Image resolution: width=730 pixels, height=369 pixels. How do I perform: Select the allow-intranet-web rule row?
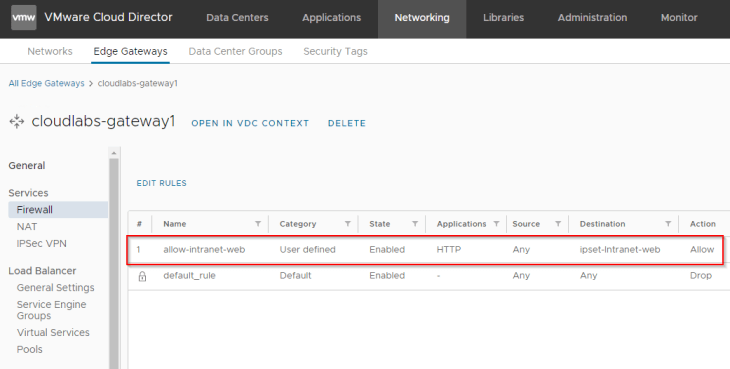click(x=425, y=250)
